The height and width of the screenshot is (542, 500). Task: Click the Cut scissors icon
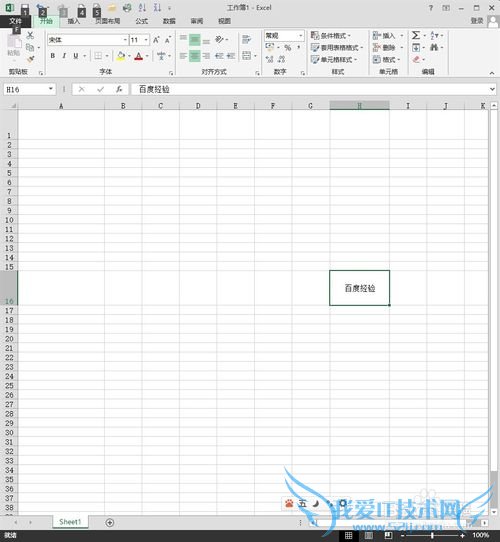coord(30,35)
